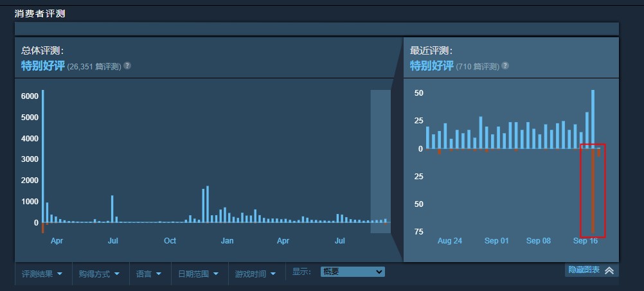Open the 语言 filter dropdown

pos(148,274)
